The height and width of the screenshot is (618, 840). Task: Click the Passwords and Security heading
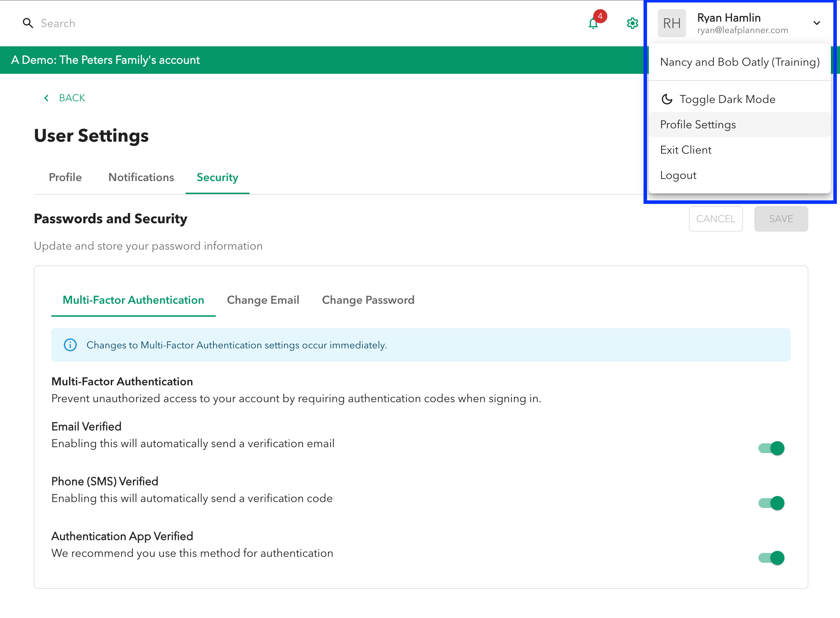[x=110, y=219]
